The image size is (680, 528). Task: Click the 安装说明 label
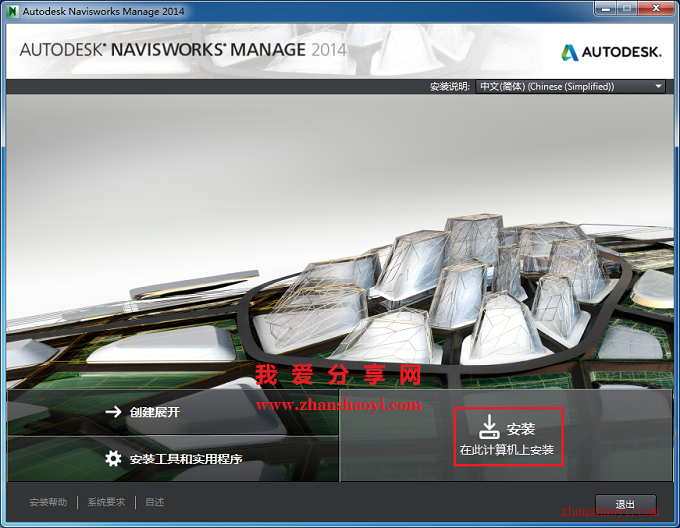pyautogui.click(x=450, y=87)
